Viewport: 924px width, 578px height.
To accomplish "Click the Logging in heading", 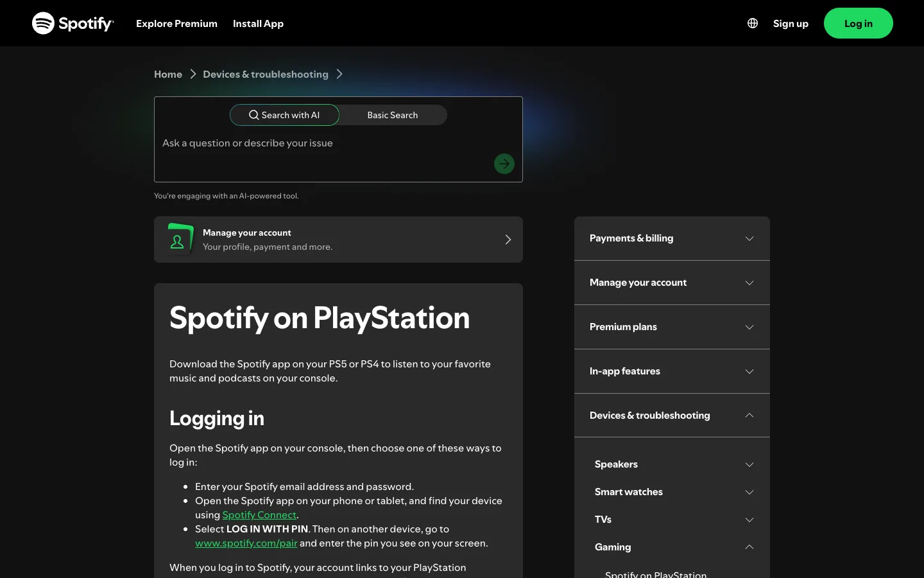I will click(x=217, y=419).
